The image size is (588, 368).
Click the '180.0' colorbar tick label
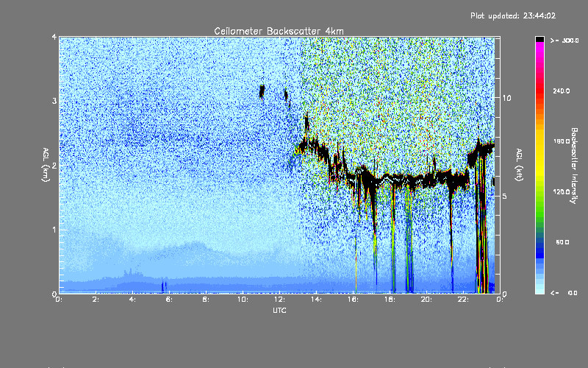[x=562, y=141]
